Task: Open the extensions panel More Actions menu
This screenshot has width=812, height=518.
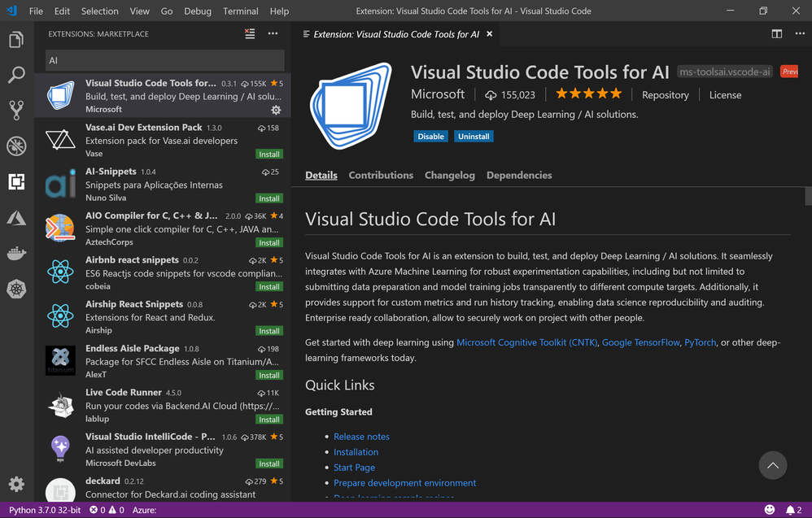Action: (273, 34)
